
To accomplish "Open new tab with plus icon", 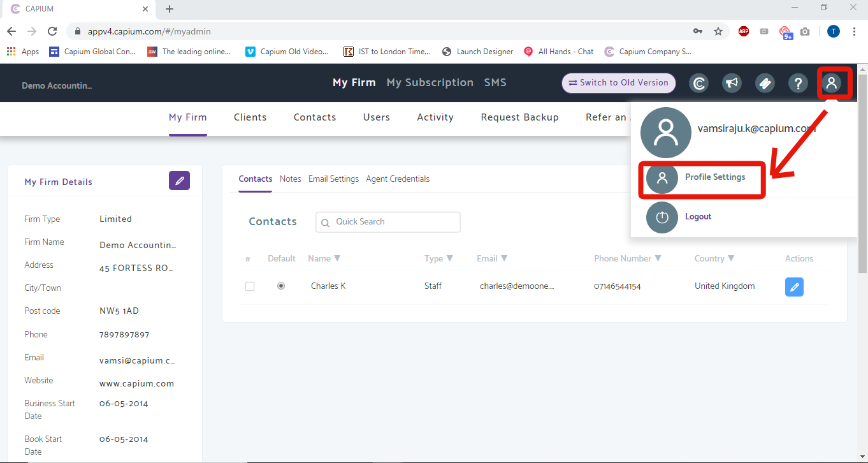I will (170, 9).
